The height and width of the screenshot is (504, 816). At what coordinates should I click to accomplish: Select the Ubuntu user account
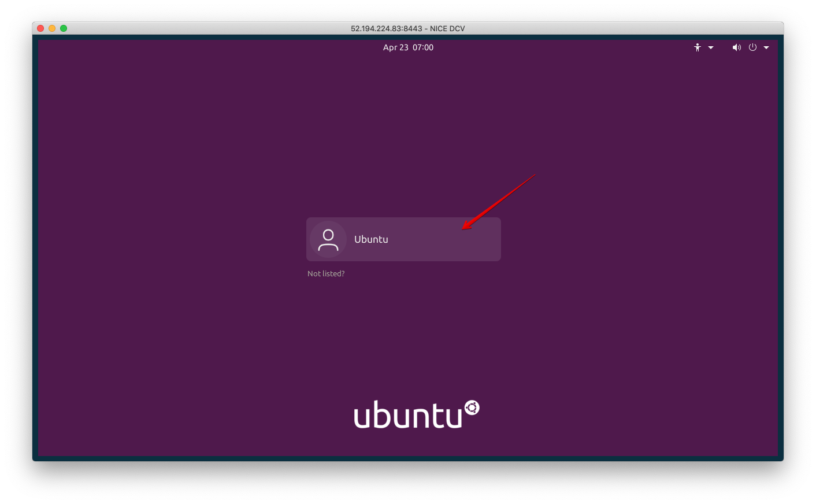403,239
